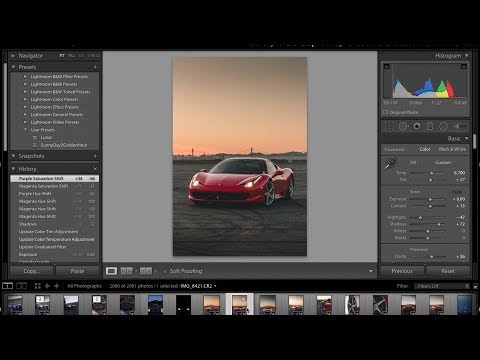480x360 pixels.
Task: Collapse the Histogram panel
Action: 467,55
